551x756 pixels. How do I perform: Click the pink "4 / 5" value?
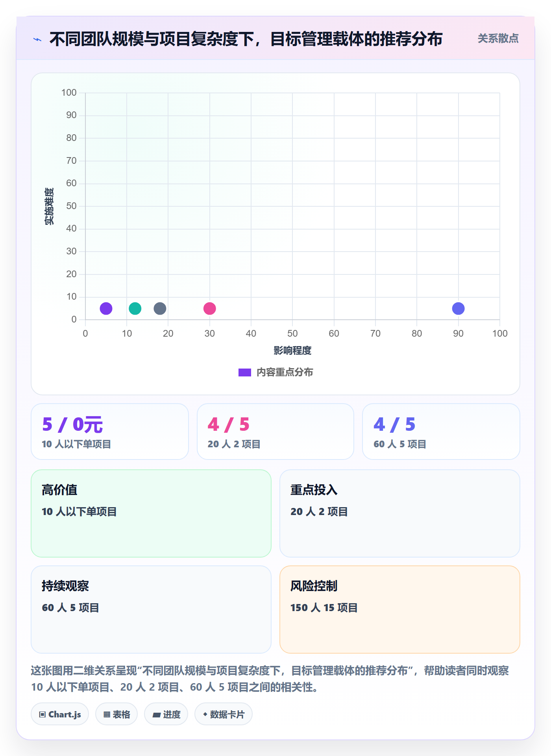coord(229,424)
